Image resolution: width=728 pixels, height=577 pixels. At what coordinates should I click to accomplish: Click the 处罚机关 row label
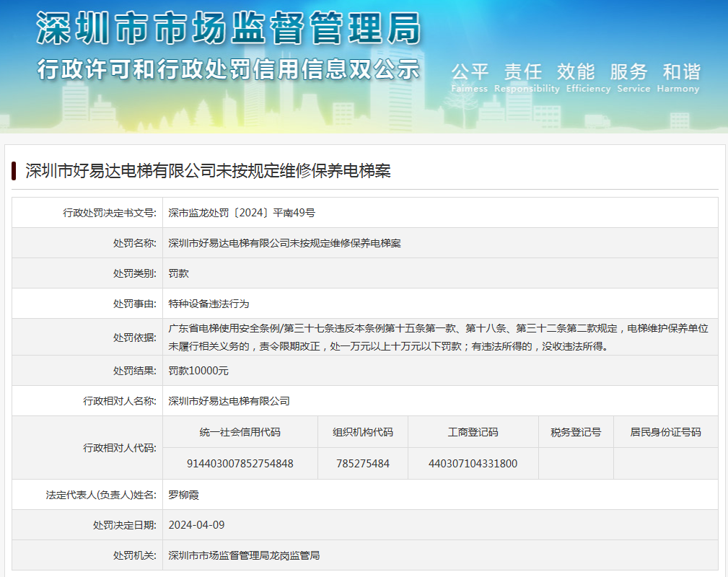135,555
